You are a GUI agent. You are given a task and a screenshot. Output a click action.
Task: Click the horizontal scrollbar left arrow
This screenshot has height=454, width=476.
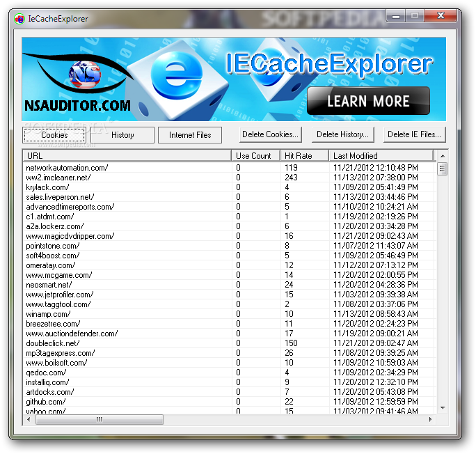(29, 420)
